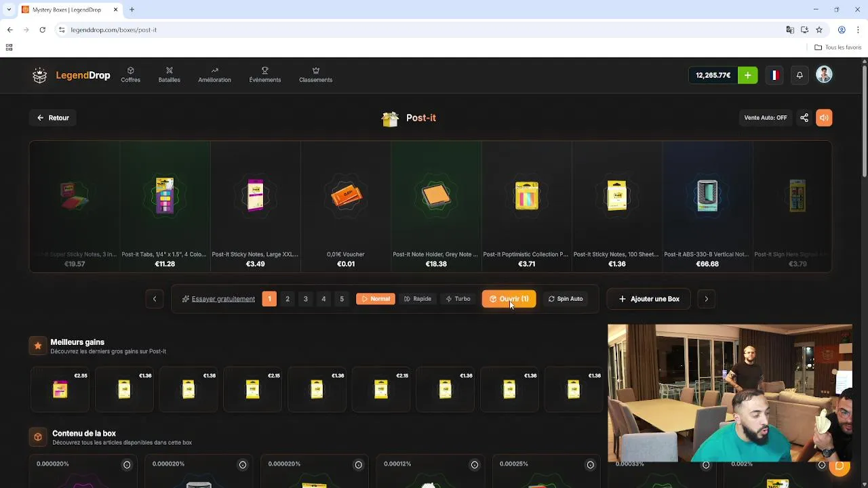Open top win priced €2.55
The height and width of the screenshot is (488, 868).
(x=60, y=389)
